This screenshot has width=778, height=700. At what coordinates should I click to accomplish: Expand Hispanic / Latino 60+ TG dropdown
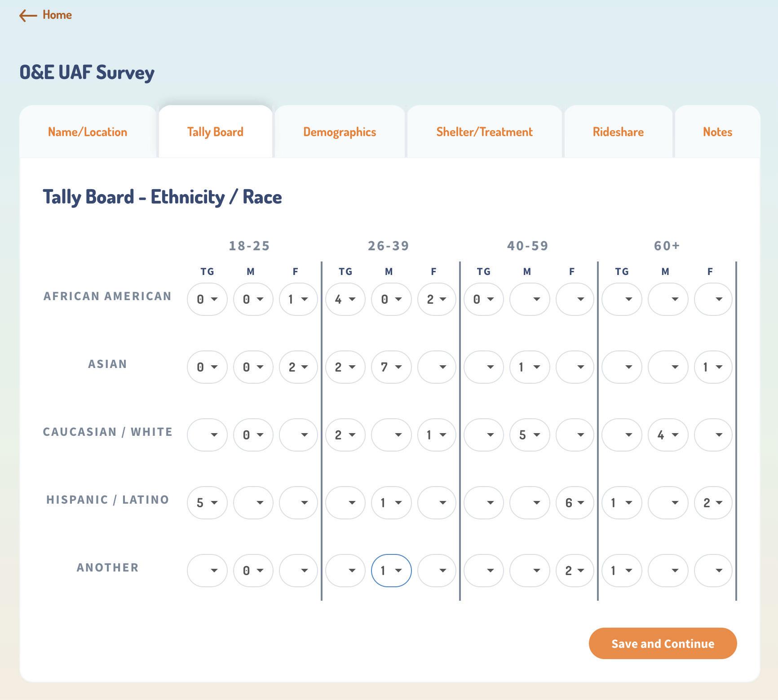tap(622, 503)
